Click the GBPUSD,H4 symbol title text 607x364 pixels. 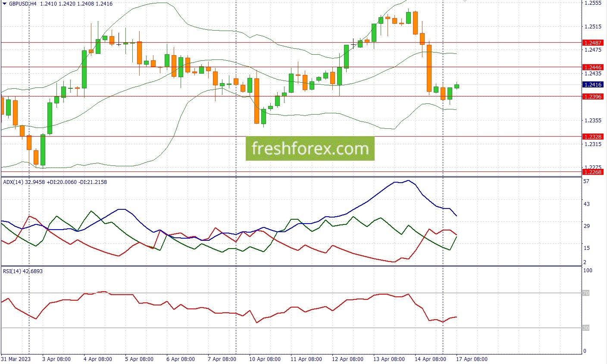(22, 3)
